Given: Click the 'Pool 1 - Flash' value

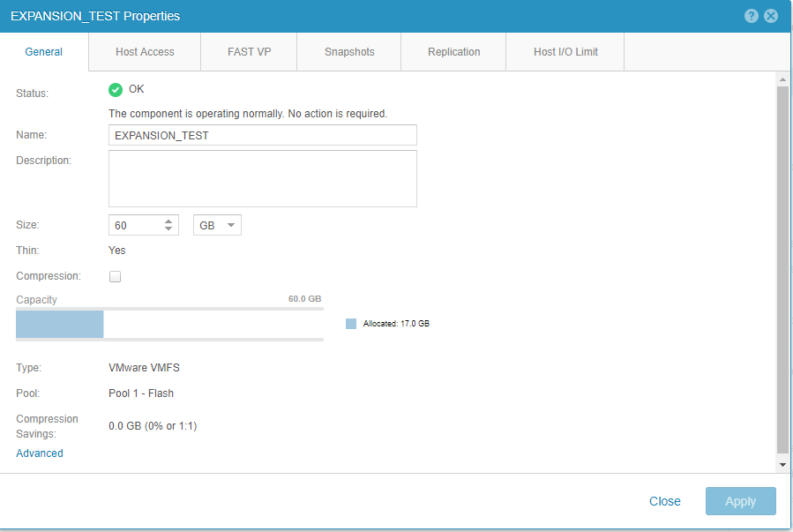Looking at the screenshot, I should (x=141, y=393).
